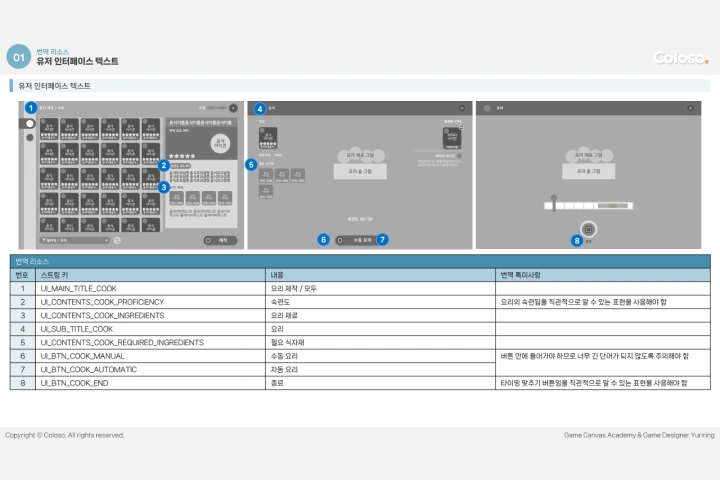Viewport: 720px width, 480px height.
Task: Click the character card in second mockup
Action: click(452, 138)
